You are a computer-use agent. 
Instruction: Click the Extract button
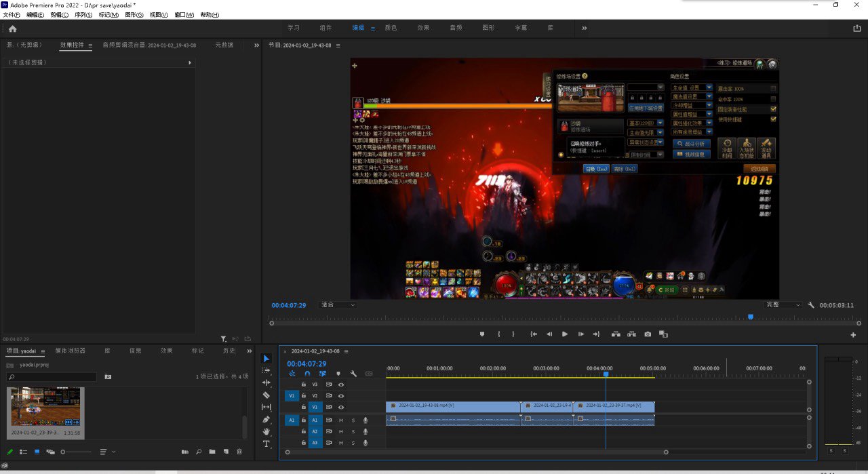632,334
